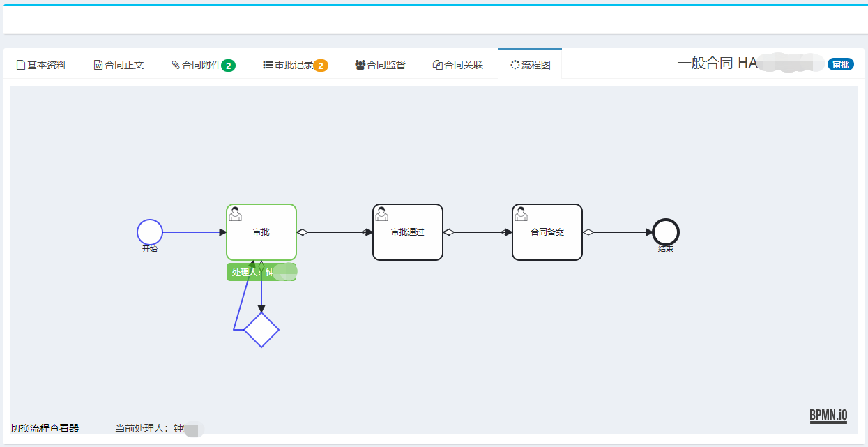Open the 合同附件 tab

(197, 65)
